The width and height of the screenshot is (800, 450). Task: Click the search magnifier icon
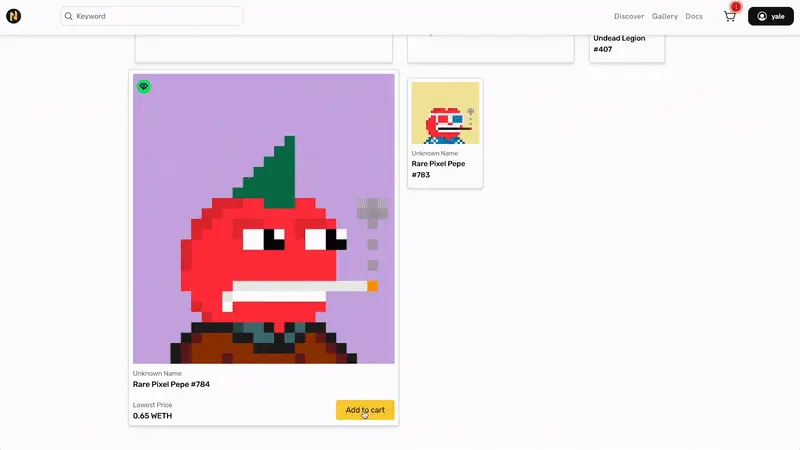pyautogui.click(x=69, y=17)
